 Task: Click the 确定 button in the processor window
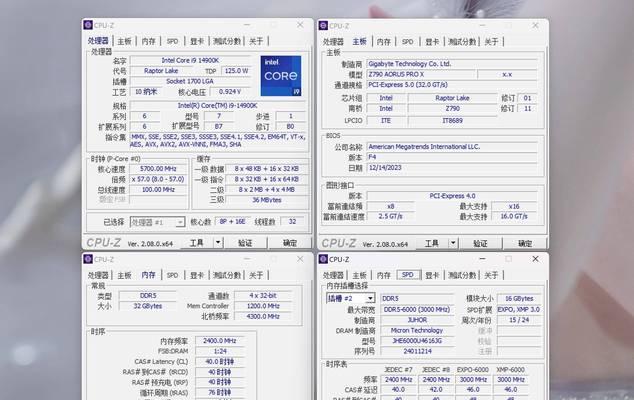pos(290,243)
